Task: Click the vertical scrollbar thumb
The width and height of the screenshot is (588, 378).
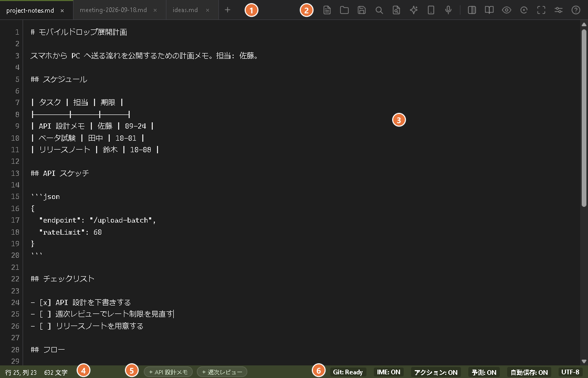Action: click(584, 118)
